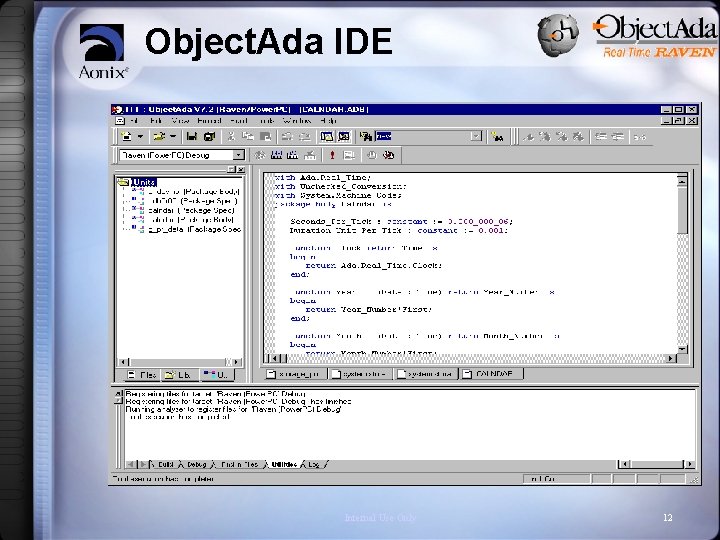Viewport: 720px width, 540px height.
Task: Switch to the Units tab in project pane
Action: (217, 375)
